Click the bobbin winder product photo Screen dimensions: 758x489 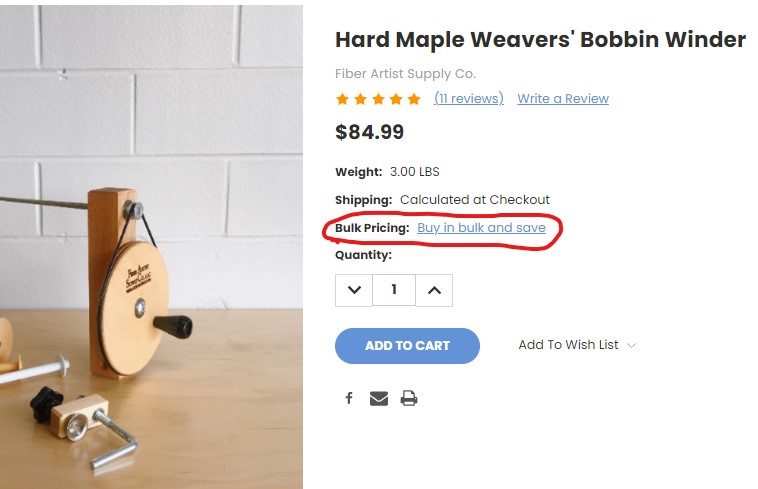[151, 246]
